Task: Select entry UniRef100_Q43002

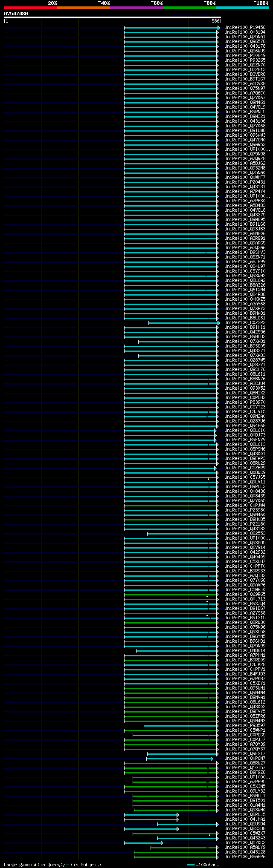Action: tap(245, 707)
